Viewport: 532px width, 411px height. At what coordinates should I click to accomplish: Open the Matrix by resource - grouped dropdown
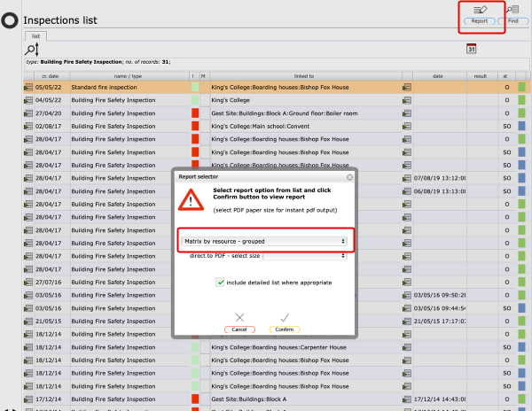pyautogui.click(x=263, y=240)
